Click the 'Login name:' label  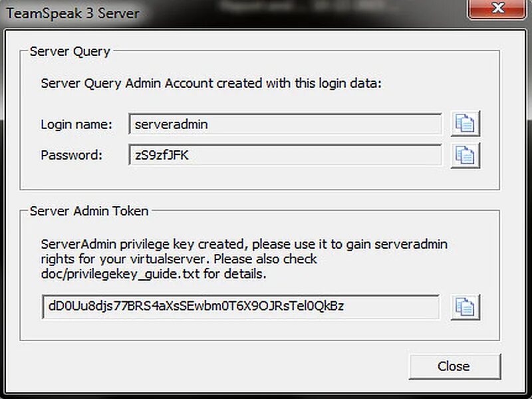[x=76, y=124]
